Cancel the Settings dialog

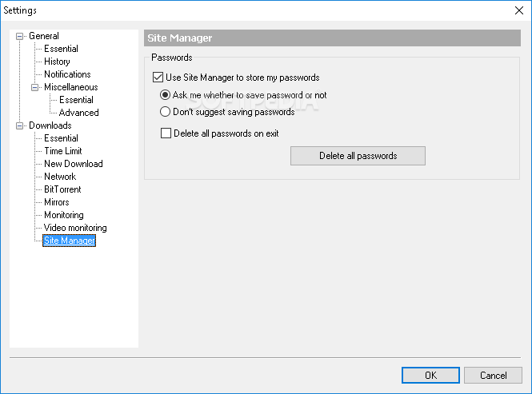coord(493,376)
